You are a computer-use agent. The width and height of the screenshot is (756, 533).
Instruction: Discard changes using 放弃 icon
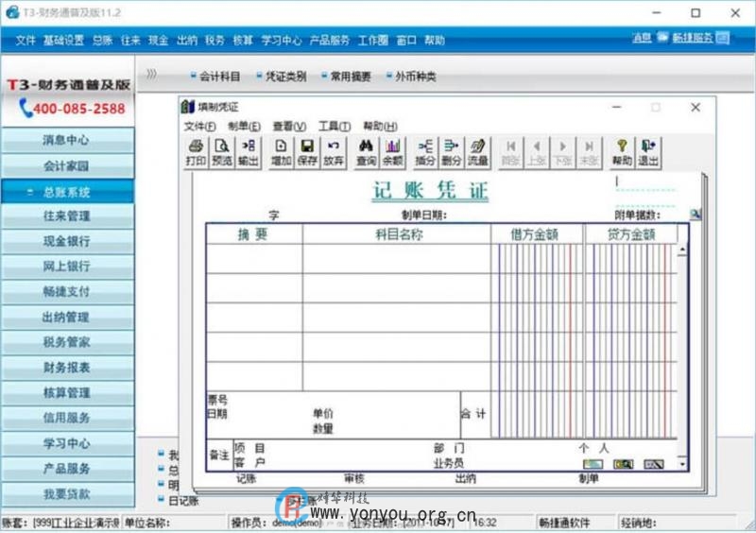[334, 152]
